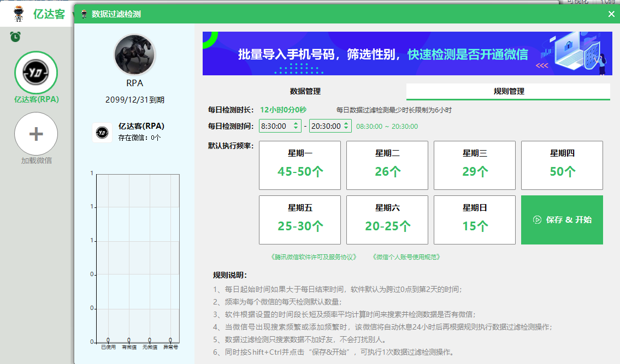Click the 无微信 chart axis label

[x=150, y=348]
